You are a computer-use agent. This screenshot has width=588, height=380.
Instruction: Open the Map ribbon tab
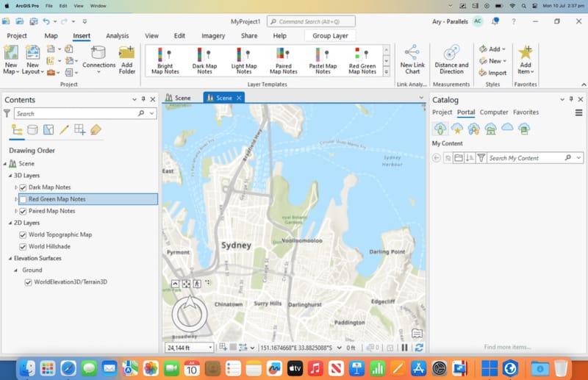(51, 35)
